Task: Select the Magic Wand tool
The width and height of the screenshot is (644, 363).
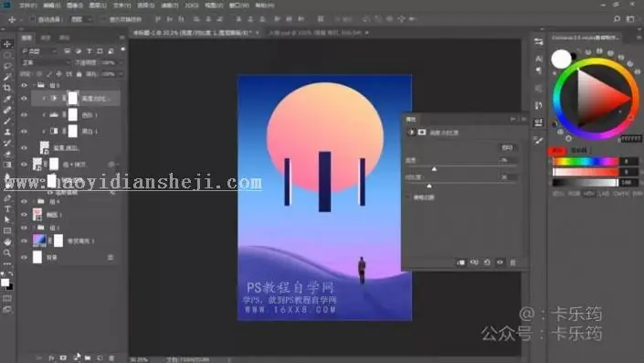Action: tap(7, 77)
